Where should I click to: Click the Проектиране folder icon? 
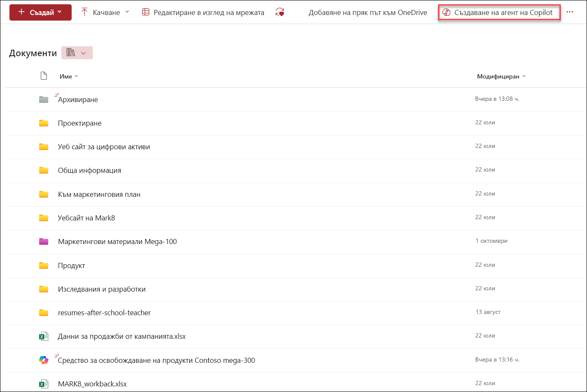coord(43,123)
